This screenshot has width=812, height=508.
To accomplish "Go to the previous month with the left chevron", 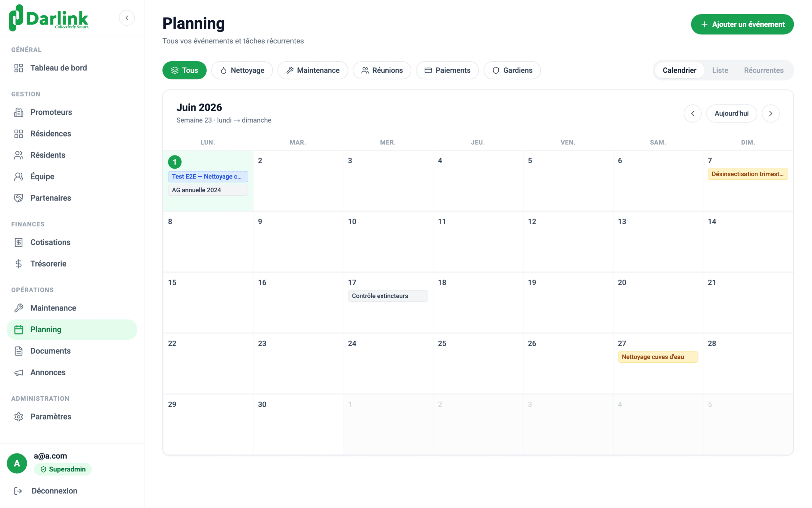I will tap(693, 113).
